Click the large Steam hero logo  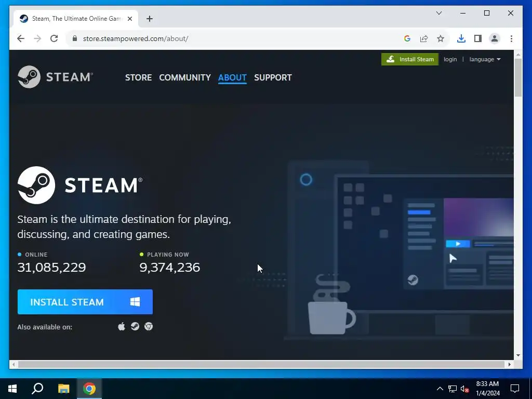pyautogui.click(x=80, y=185)
